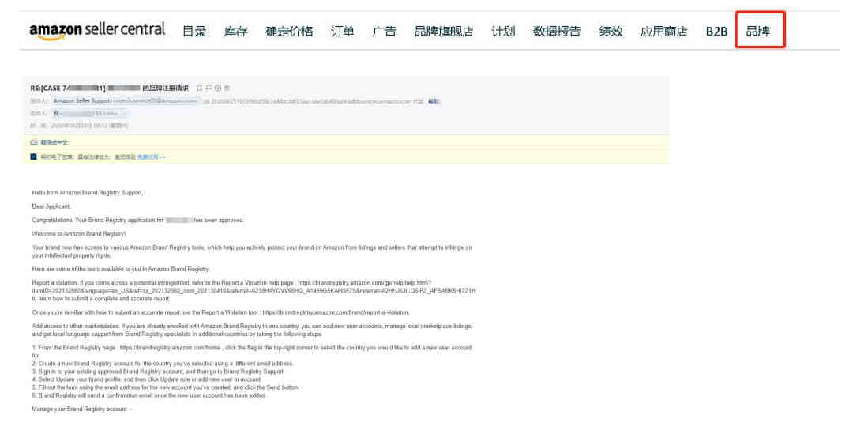Screen dimensions: 868x438
Task: Click the last icon after the email subject
Action: tap(227, 89)
